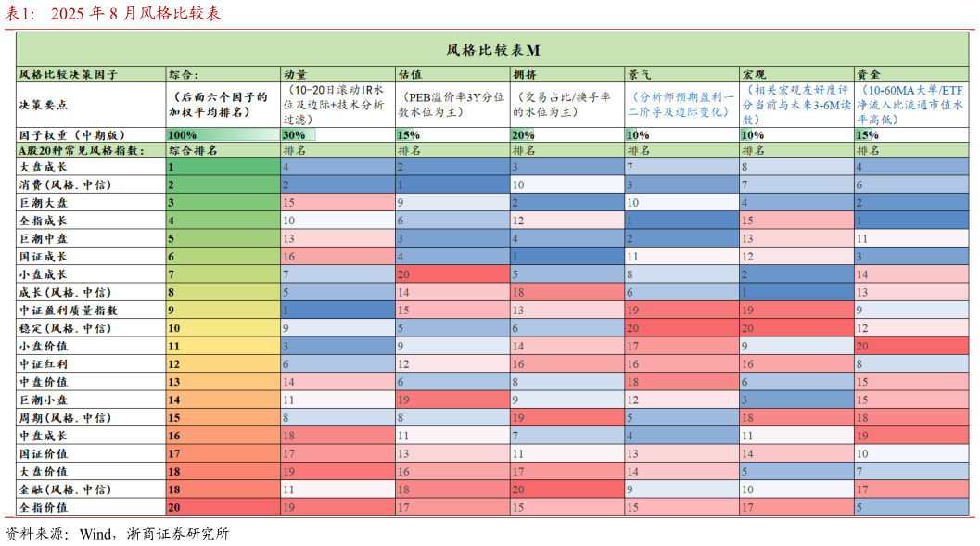Select the 30% 动量 weight cell
Image resolution: width=980 pixels, height=546 pixels.
point(293,133)
